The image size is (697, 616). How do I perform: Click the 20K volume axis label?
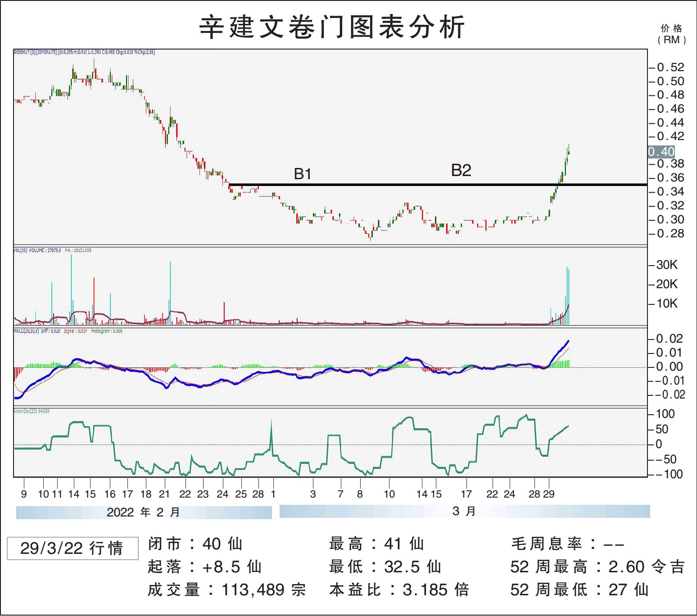667,284
